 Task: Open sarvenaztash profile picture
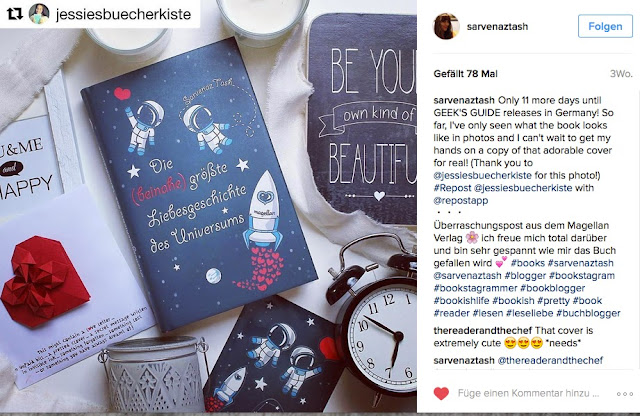click(446, 27)
